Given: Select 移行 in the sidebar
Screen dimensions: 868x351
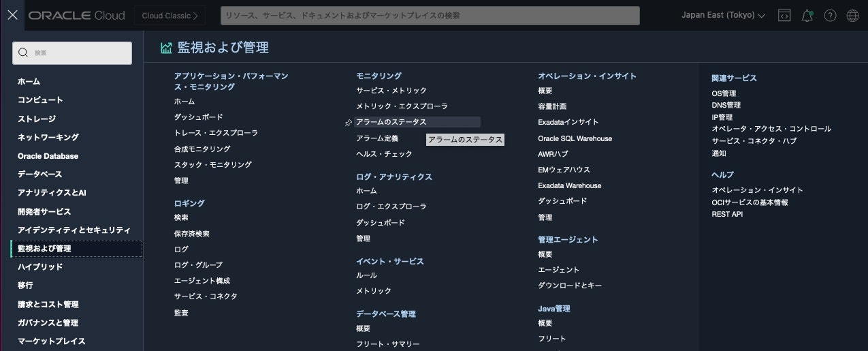Looking at the screenshot, I should pyautogui.click(x=25, y=286).
